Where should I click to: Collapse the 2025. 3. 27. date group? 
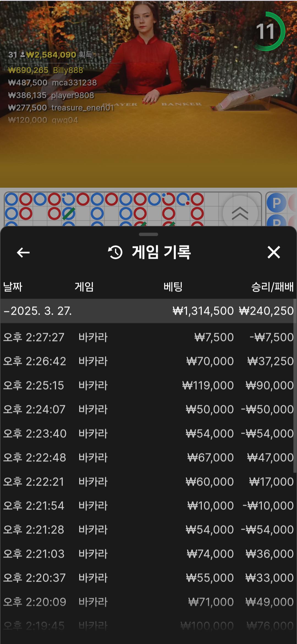coord(7,311)
